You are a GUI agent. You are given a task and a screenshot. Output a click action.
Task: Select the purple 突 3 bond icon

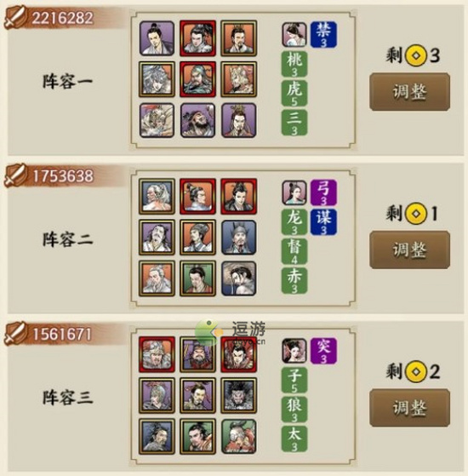pyautogui.click(x=323, y=351)
